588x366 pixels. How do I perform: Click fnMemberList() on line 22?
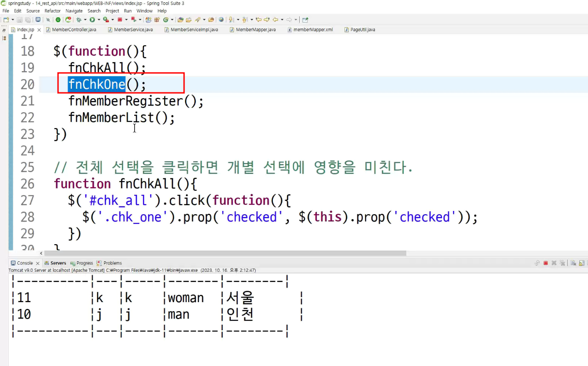click(x=121, y=118)
